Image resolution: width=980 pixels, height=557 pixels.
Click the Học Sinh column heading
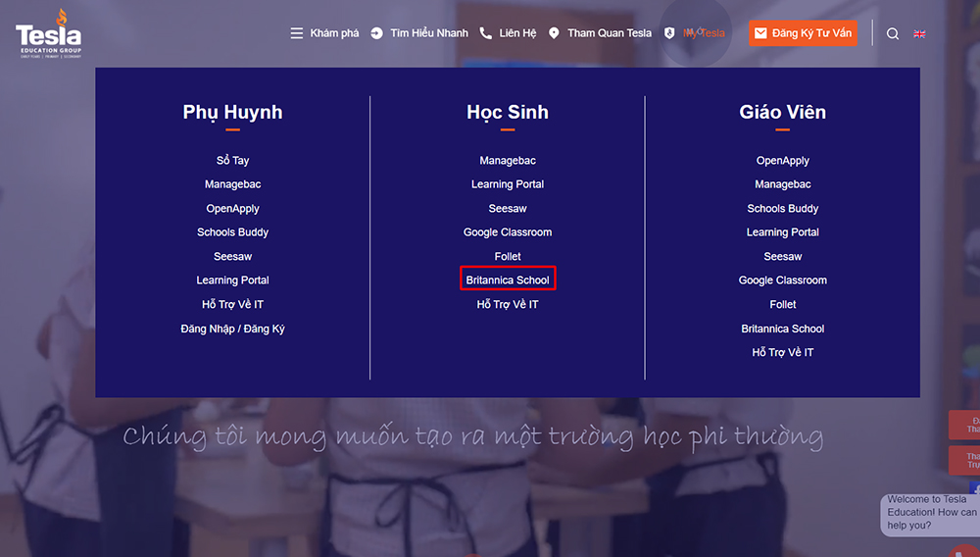[x=508, y=112]
